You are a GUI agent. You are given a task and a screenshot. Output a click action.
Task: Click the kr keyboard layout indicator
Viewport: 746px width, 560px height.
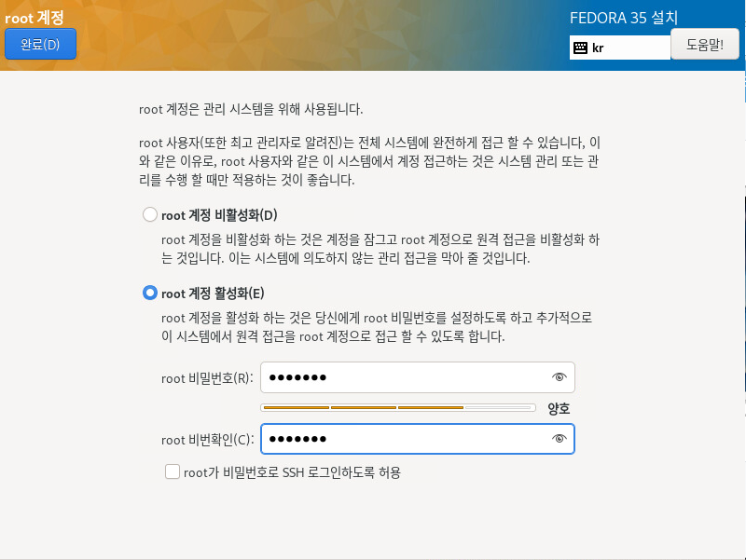619,48
